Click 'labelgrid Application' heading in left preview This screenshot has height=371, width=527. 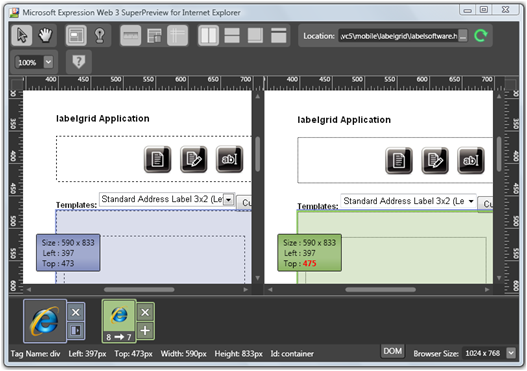[x=103, y=119]
